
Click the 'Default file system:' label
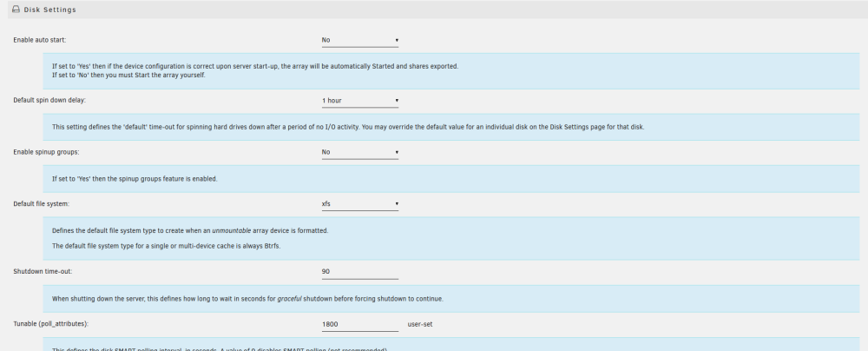pos(42,204)
